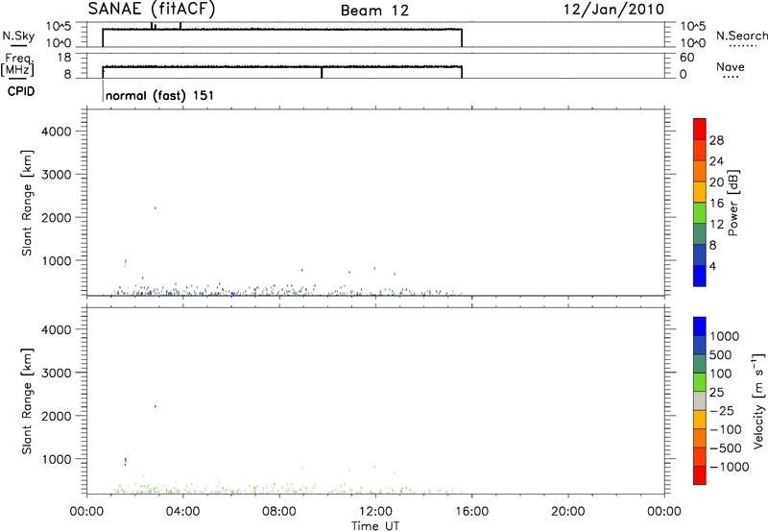Click the 28 label on power colorbar
The height and width of the screenshot is (532, 768).
(x=716, y=140)
